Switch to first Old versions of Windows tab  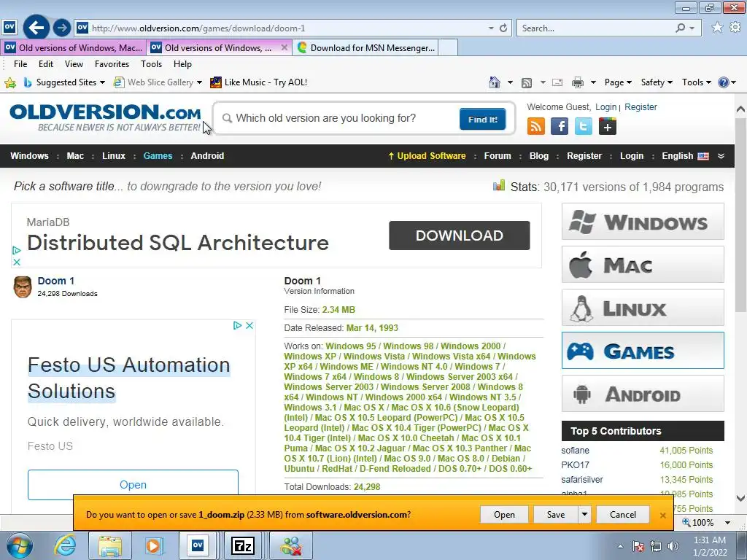pyautogui.click(x=74, y=47)
